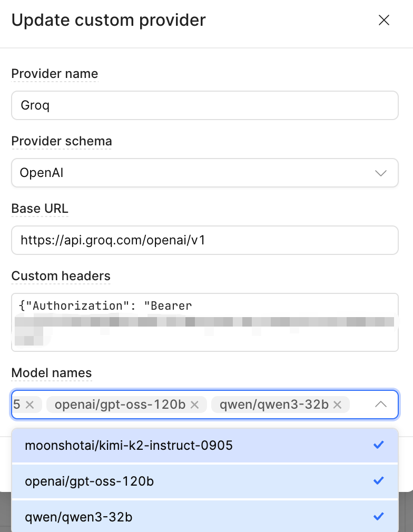The image size is (413, 532).
Task: Click the Provider name label
Action: (x=55, y=74)
